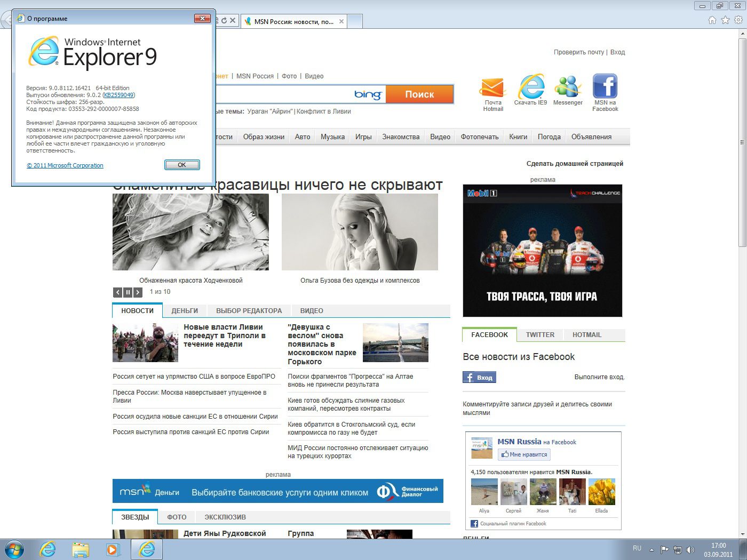Viewport: 747px width, 560px height.
Task: Open Конфликт в Ливии topic link
Action: pos(324,111)
